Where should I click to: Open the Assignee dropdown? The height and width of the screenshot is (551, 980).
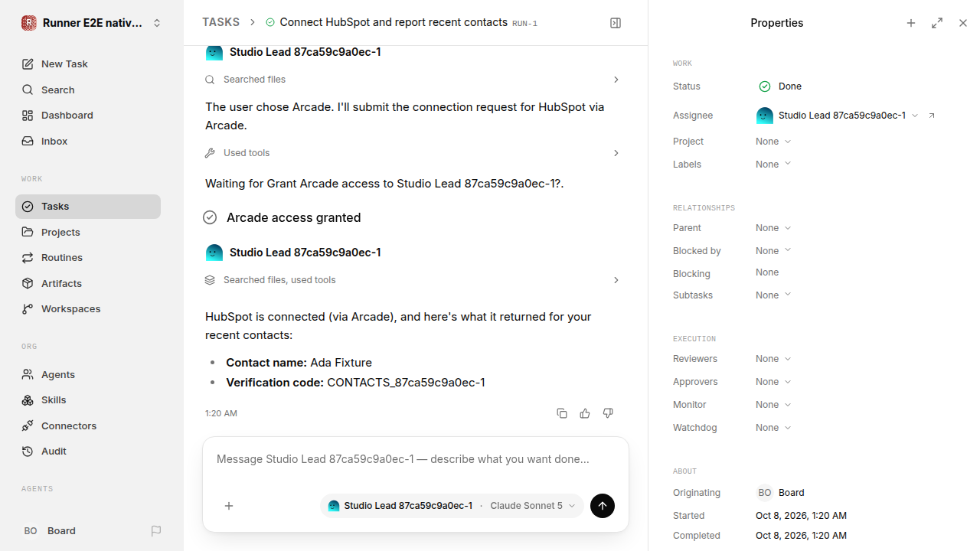tap(838, 116)
